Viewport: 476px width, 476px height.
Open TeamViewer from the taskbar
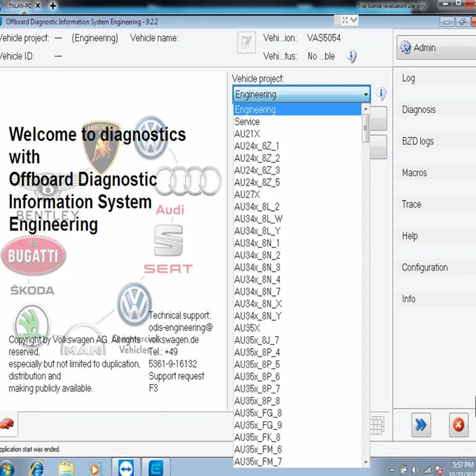pyautogui.click(x=126, y=468)
